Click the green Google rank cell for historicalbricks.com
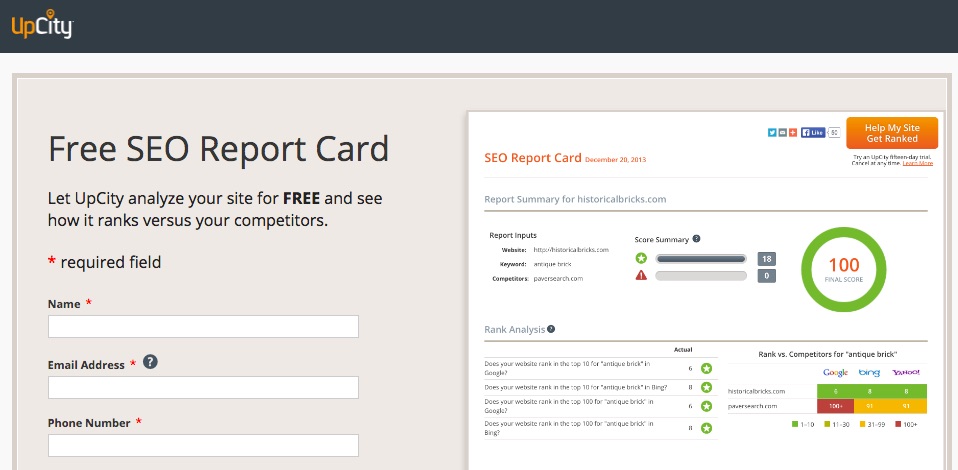 (x=835, y=391)
